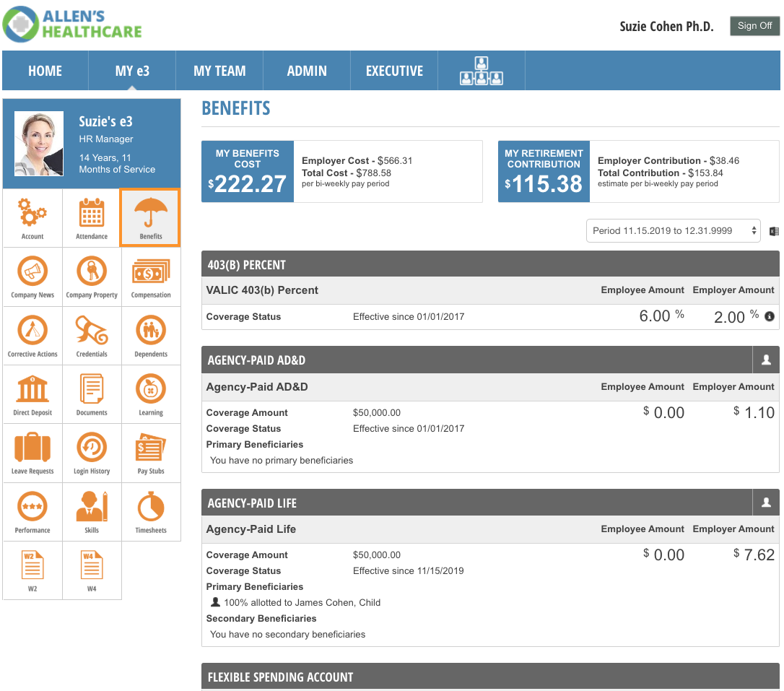
Task: Click the info icon beside 2.00% employer amount
Action: pyautogui.click(x=770, y=316)
